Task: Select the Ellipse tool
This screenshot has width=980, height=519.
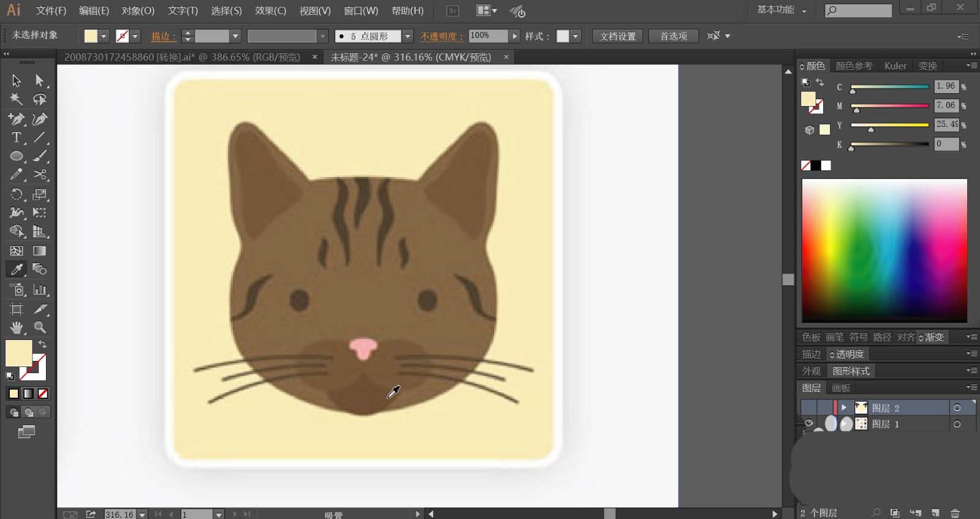Action: click(x=17, y=156)
